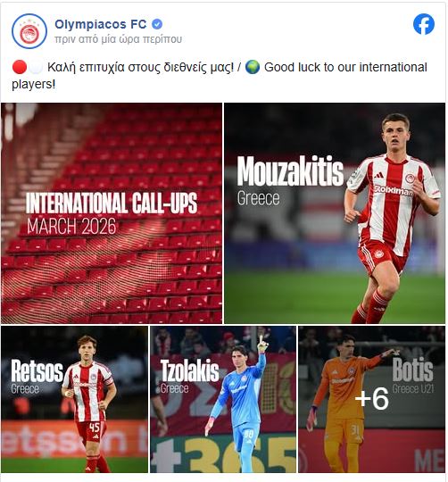
Task: Click the globe emoji in caption
Action: 253,67
